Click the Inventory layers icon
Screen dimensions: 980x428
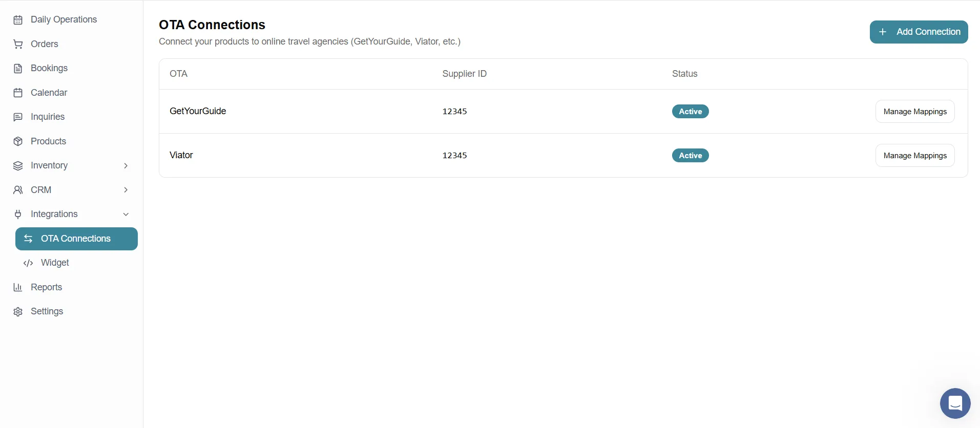tap(18, 166)
